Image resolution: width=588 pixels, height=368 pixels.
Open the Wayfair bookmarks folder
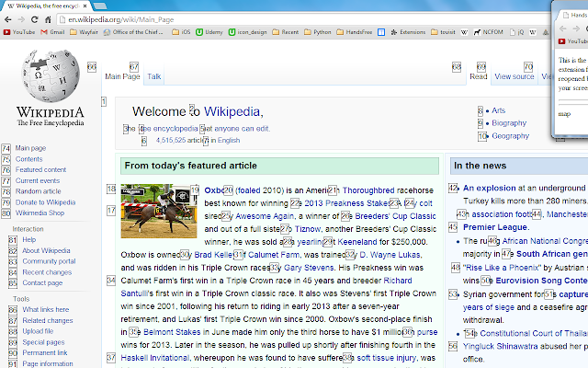coord(84,32)
